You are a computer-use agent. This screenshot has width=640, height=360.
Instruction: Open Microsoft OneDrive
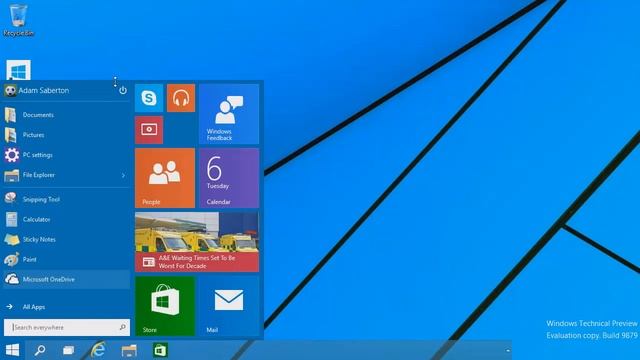(x=67, y=279)
